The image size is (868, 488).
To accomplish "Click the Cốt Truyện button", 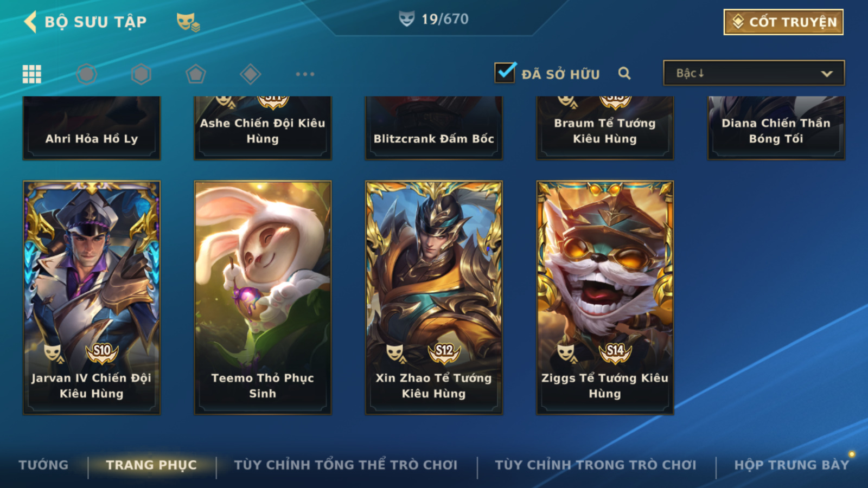I will tap(783, 22).
